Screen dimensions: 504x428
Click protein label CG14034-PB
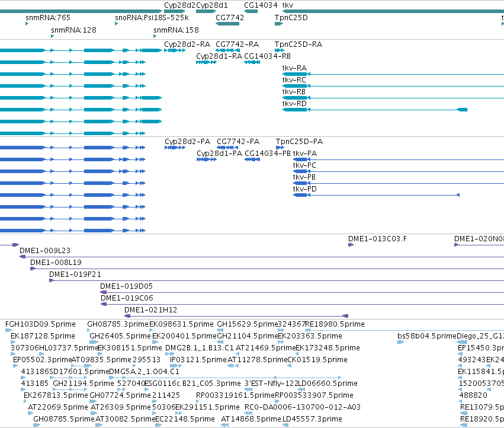(x=268, y=154)
